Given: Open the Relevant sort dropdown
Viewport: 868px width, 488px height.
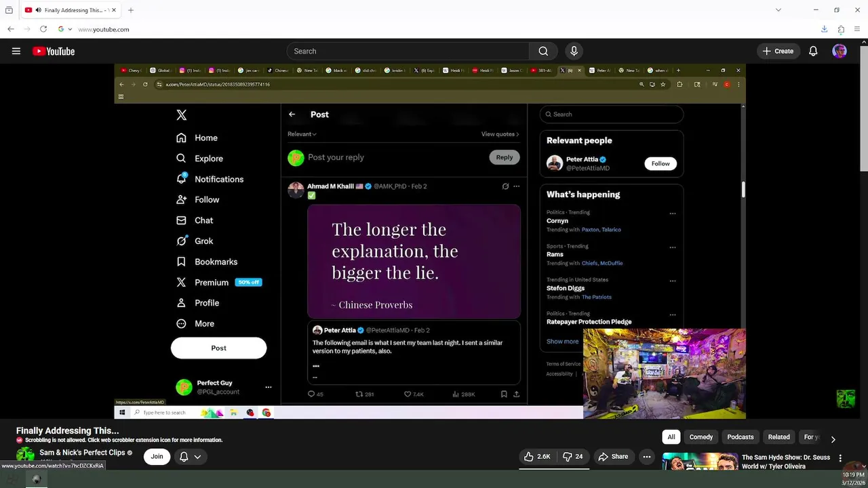Looking at the screenshot, I should [x=302, y=134].
